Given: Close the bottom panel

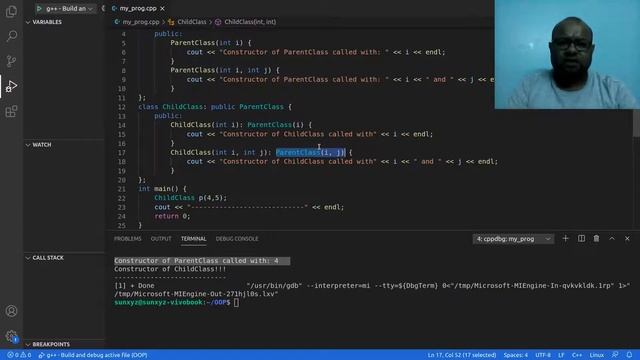Looking at the screenshot, I should (x=627, y=238).
